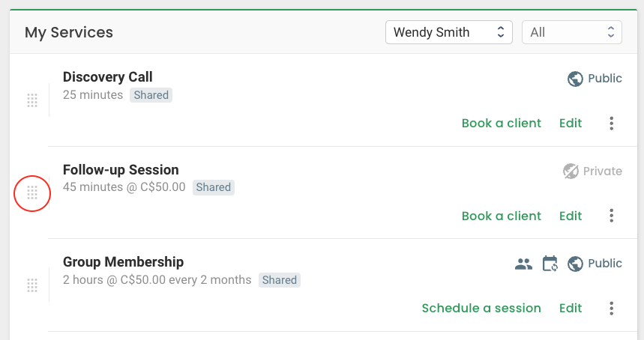Open the Follow-up Session three-dot menu
644x340 pixels.
coord(612,216)
